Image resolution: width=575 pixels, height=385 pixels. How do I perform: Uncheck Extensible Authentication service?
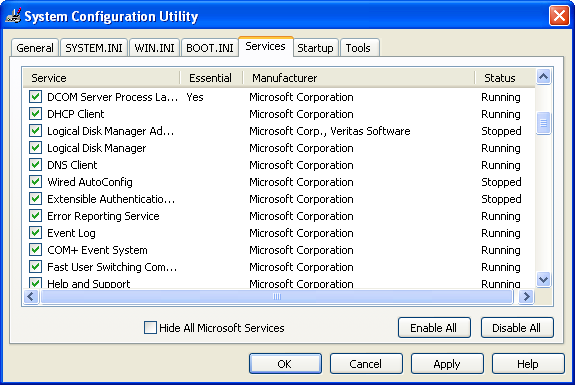pos(35,199)
